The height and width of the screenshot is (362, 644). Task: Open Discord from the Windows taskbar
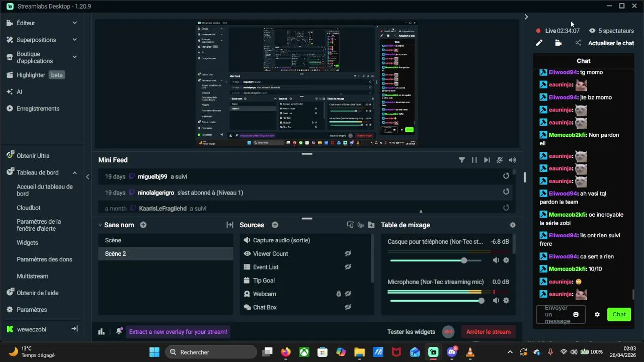(452, 352)
